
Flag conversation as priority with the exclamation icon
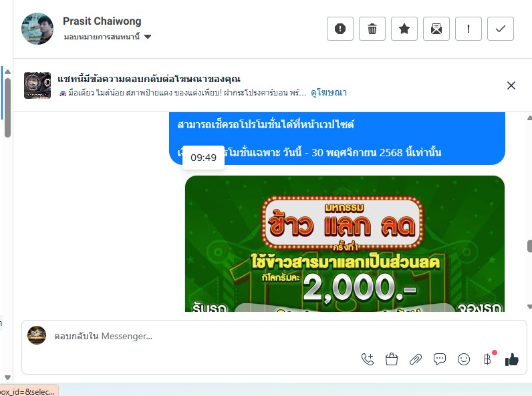click(x=469, y=29)
